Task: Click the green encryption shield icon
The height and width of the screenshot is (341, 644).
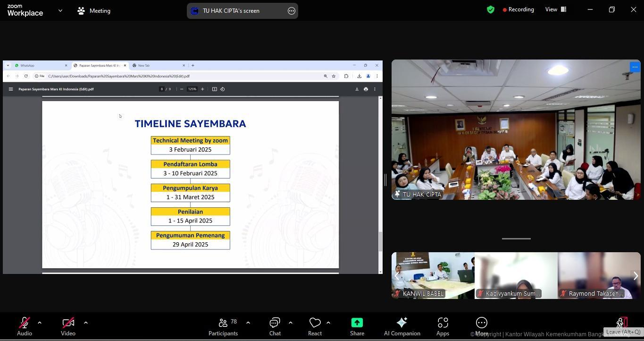Action: click(491, 9)
